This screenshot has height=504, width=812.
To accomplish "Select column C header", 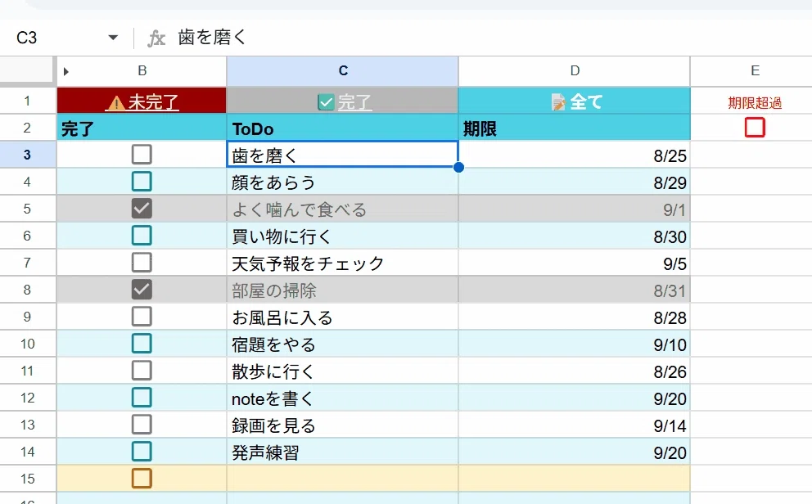I will coord(343,71).
